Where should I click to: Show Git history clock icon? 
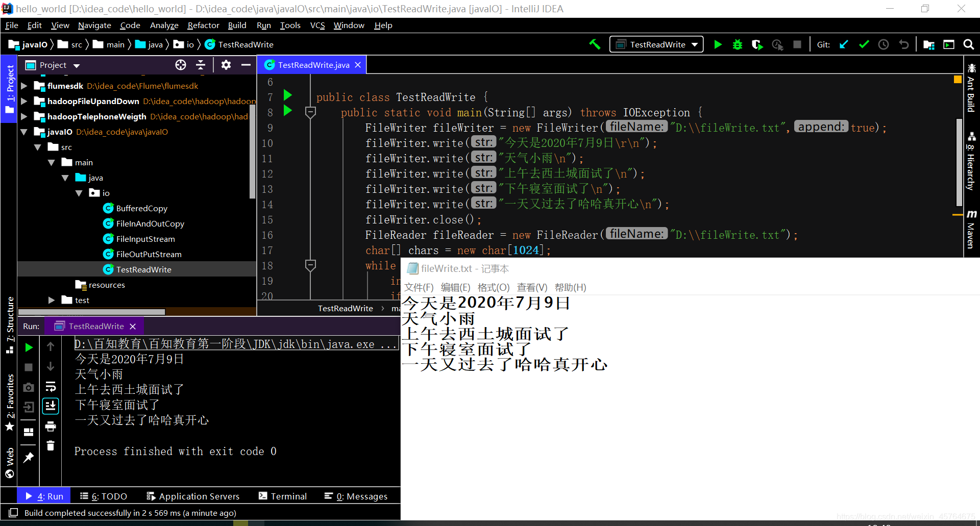pos(884,44)
